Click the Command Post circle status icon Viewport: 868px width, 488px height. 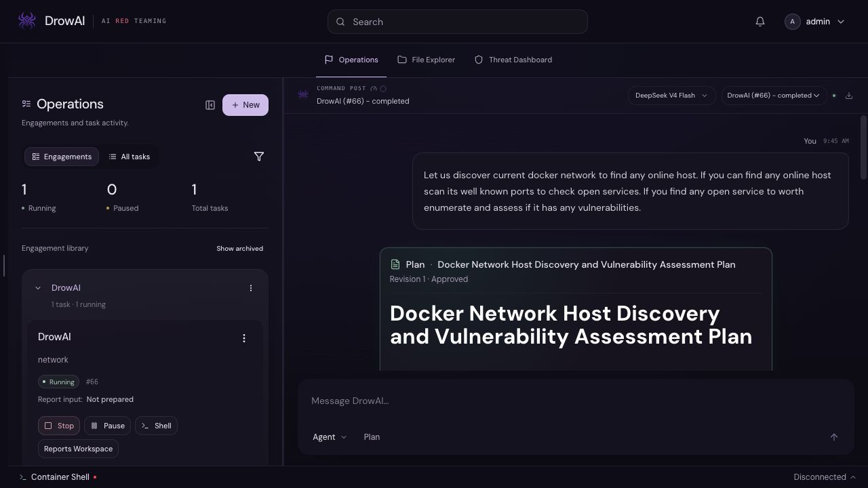click(x=383, y=89)
